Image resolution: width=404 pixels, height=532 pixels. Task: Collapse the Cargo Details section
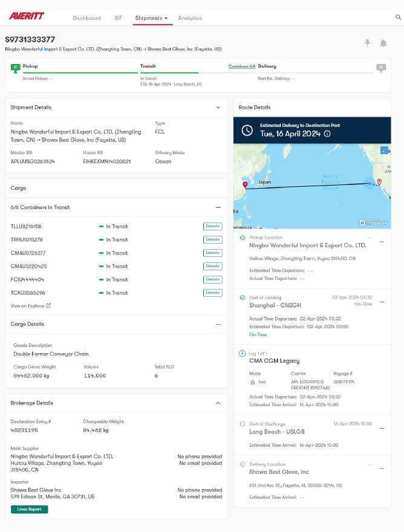[x=218, y=324]
